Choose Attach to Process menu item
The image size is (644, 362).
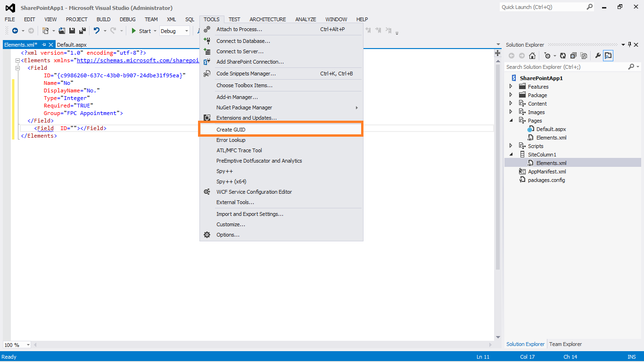pyautogui.click(x=281, y=29)
